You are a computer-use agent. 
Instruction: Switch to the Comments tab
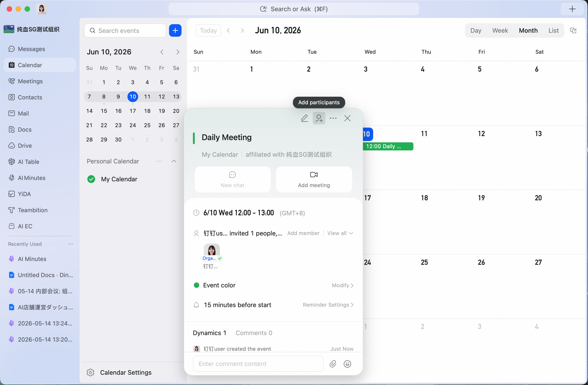[254, 333]
